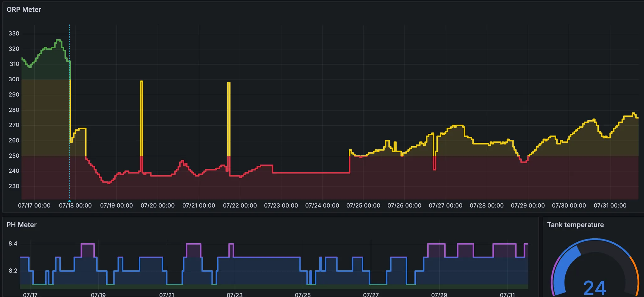
Task: Click the 07/31 00:00 label on ORP axis
Action: click(610, 206)
